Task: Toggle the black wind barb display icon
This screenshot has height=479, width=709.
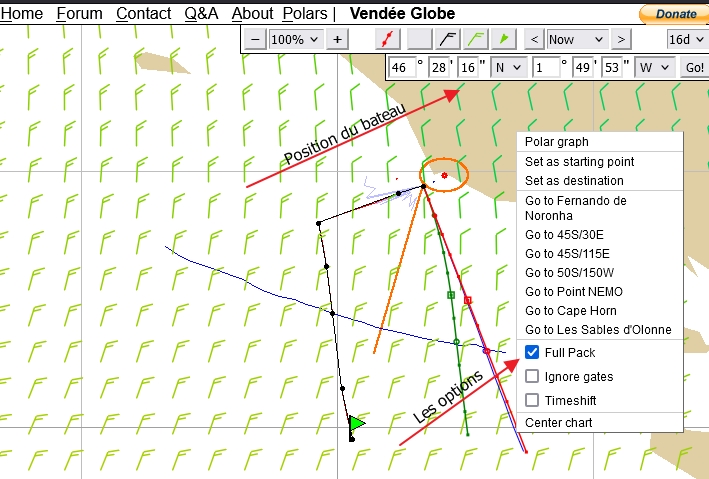Action: coord(448,39)
